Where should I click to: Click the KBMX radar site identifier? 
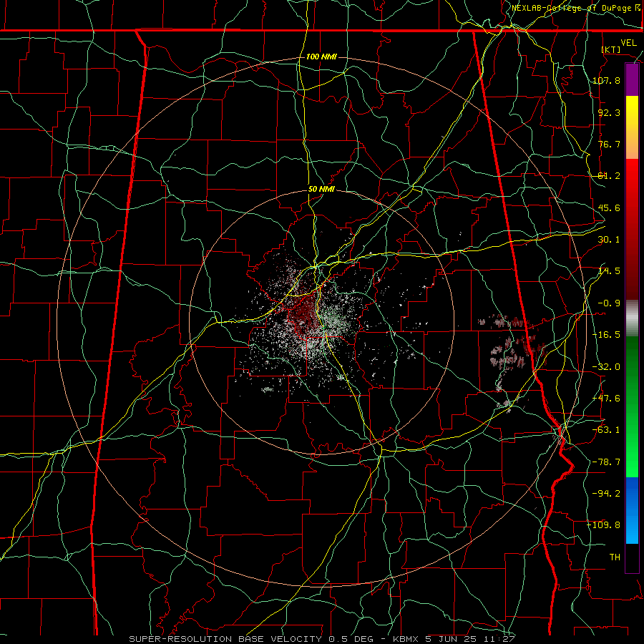[406, 639]
